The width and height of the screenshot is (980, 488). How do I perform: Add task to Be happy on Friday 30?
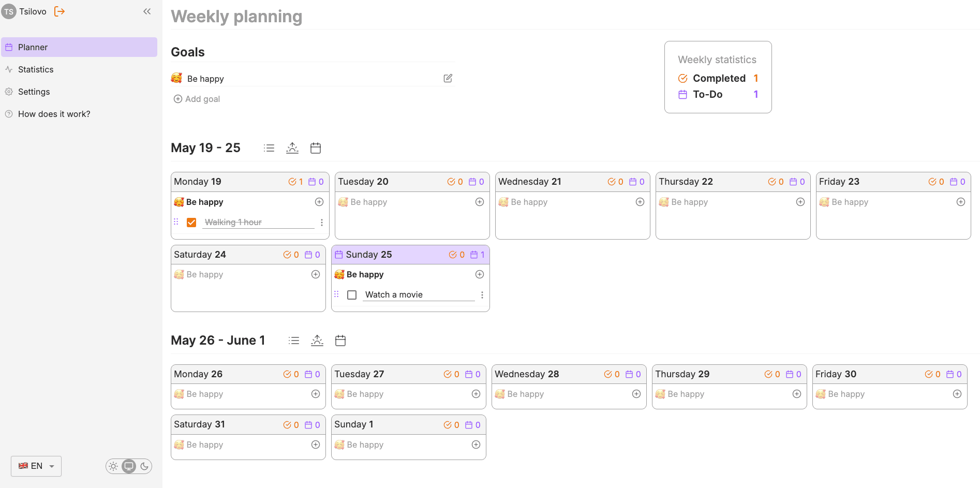click(957, 394)
